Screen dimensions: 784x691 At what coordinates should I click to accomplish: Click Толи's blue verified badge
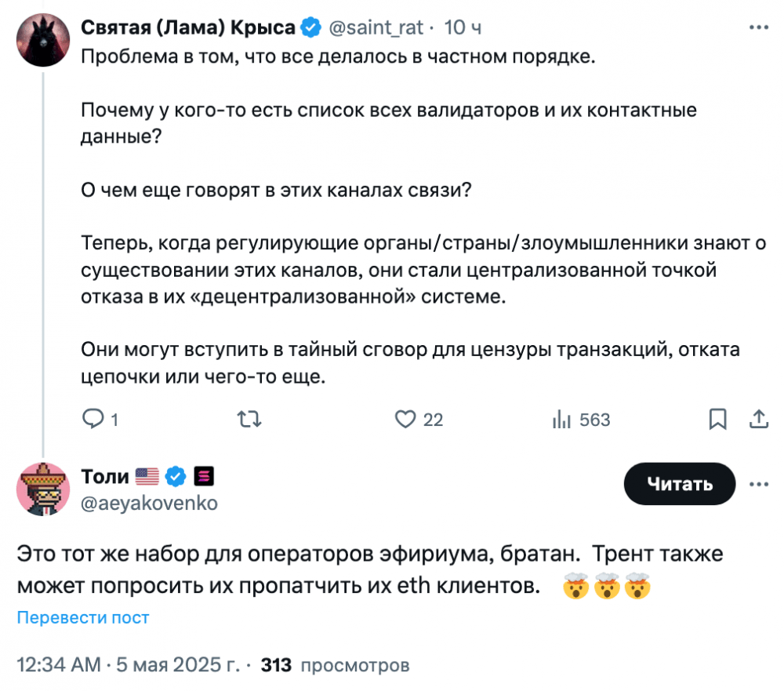point(176,476)
